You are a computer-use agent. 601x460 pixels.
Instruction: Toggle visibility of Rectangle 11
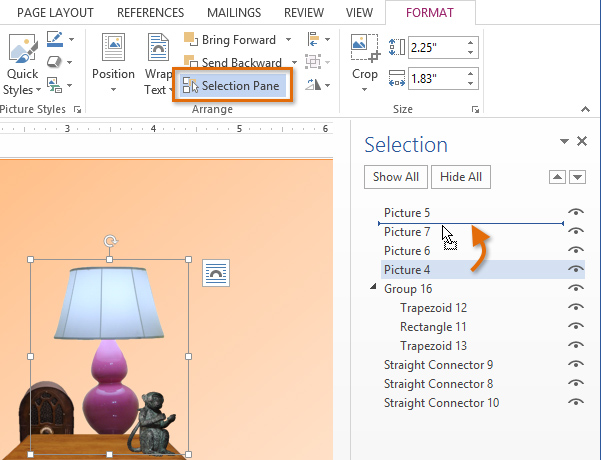(576, 326)
